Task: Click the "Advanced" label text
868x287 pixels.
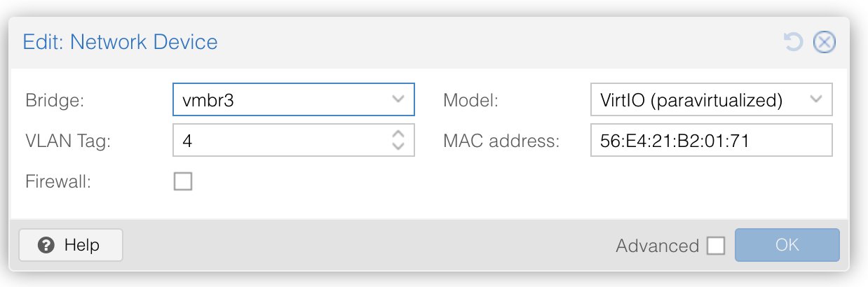Action: click(657, 246)
